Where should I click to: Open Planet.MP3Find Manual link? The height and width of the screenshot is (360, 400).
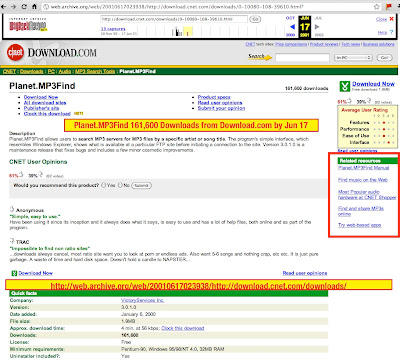click(364, 168)
